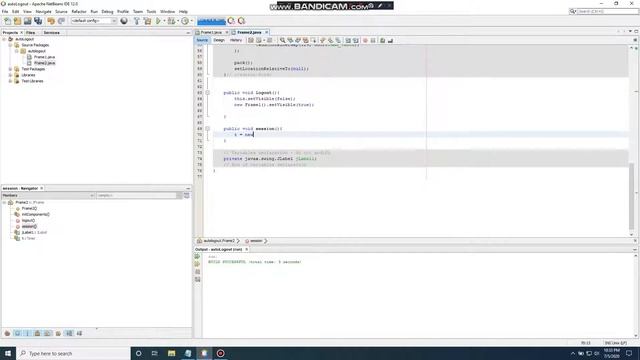Select Frame1.java in Projects tree
Viewport: 640px width, 360px height.
pyautogui.click(x=44, y=57)
